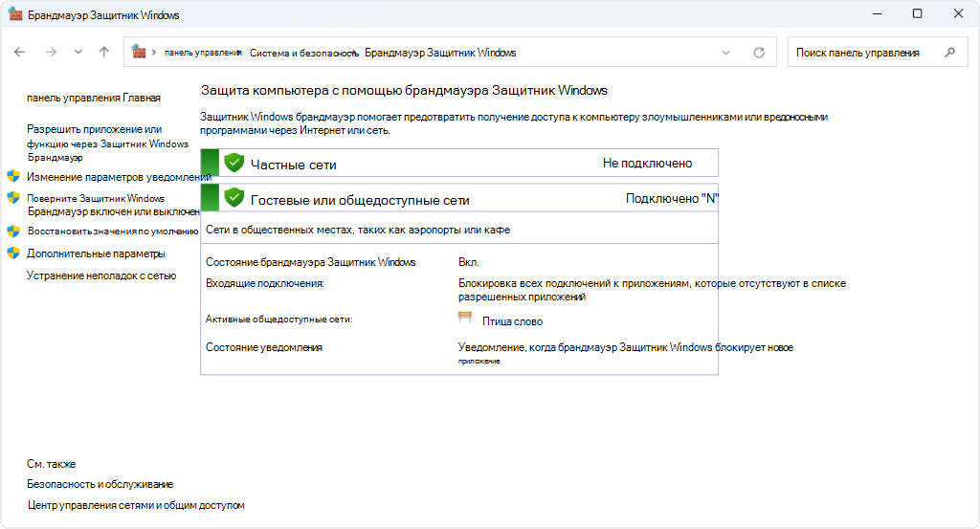
Task: Click the forward navigation arrow
Action: [x=51, y=53]
